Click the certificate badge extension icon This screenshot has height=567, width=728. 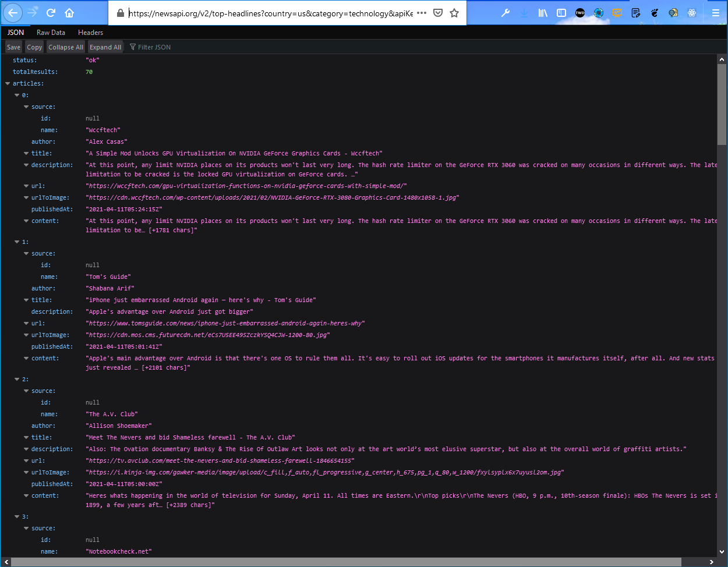673,13
